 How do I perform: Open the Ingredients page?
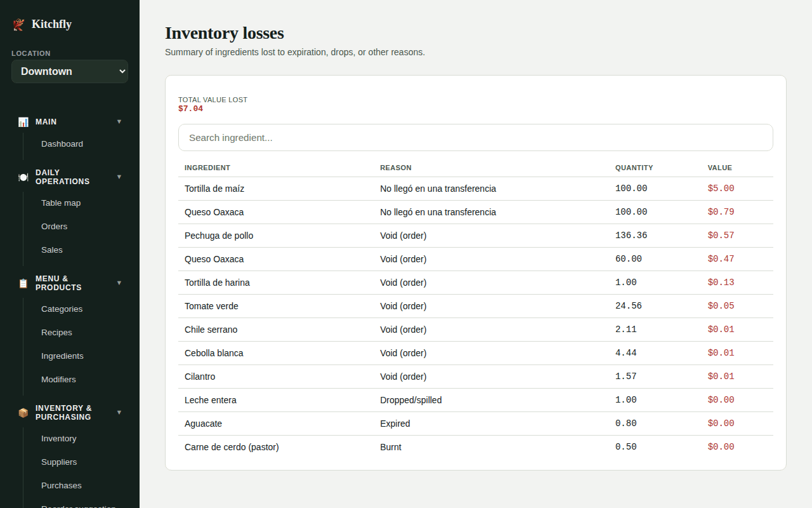pos(62,356)
